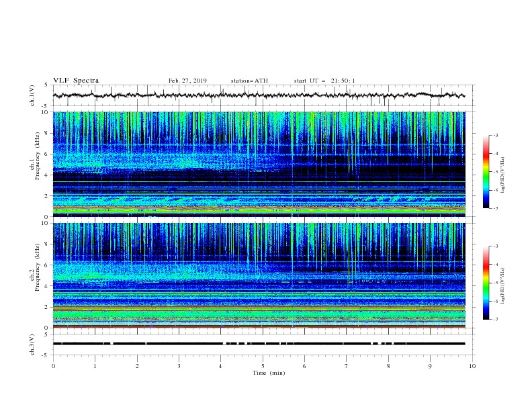Click the "8" kHz tick on ch.1 frequency axis
The image size is (532, 411).
[46, 133]
